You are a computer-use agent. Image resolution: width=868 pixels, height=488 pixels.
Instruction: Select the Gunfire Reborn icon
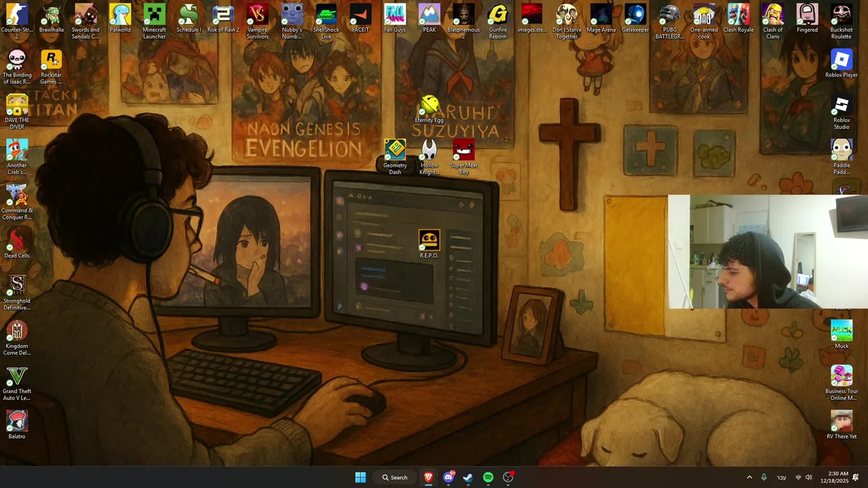tap(498, 21)
